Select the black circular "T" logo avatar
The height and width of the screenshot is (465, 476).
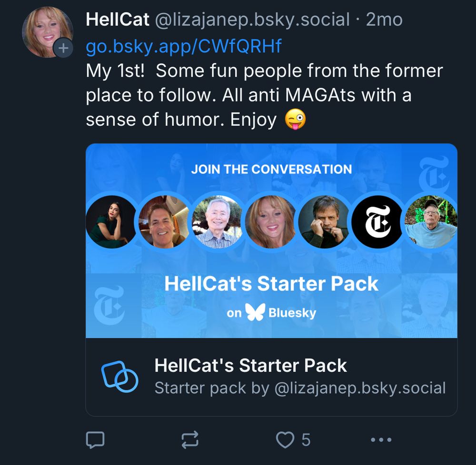click(x=377, y=222)
